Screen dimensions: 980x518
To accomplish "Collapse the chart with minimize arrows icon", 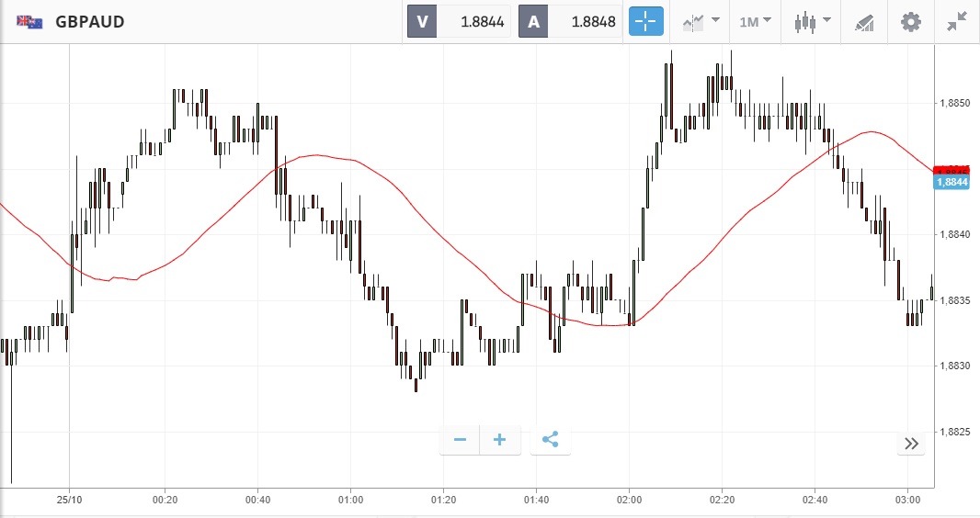I will 957,21.
